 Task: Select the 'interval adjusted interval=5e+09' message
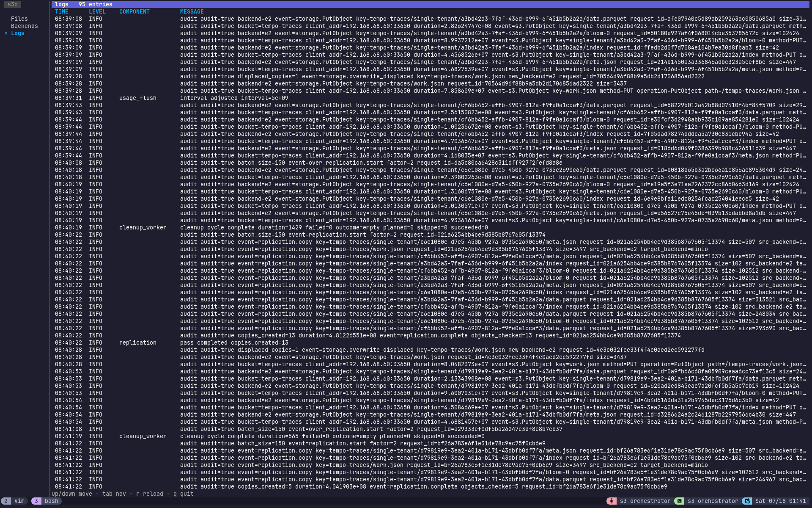coord(234,98)
